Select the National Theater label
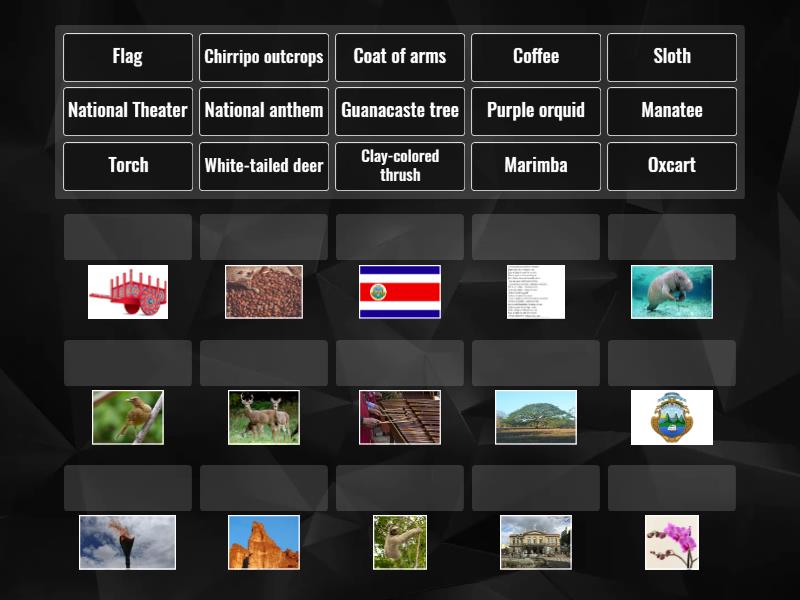 [x=127, y=111]
